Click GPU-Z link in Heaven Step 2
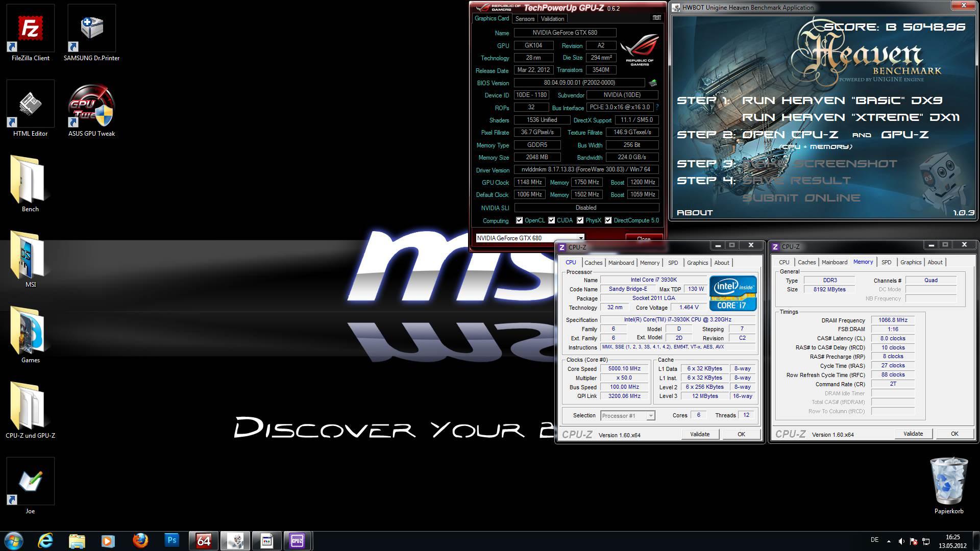The width and height of the screenshot is (980, 551). tap(904, 135)
